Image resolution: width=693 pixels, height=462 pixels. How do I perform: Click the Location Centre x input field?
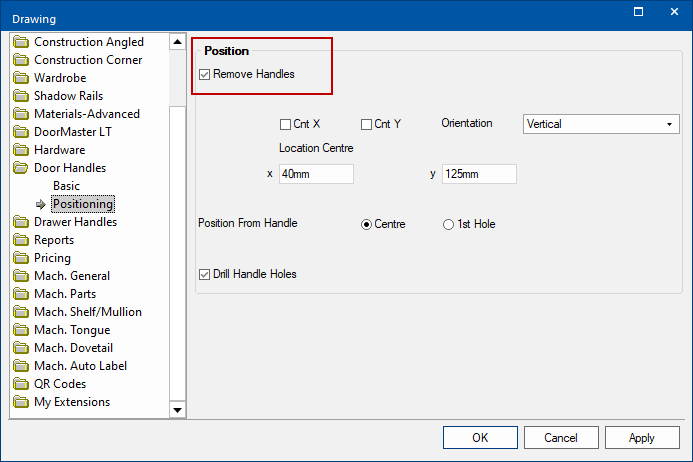[x=316, y=174]
